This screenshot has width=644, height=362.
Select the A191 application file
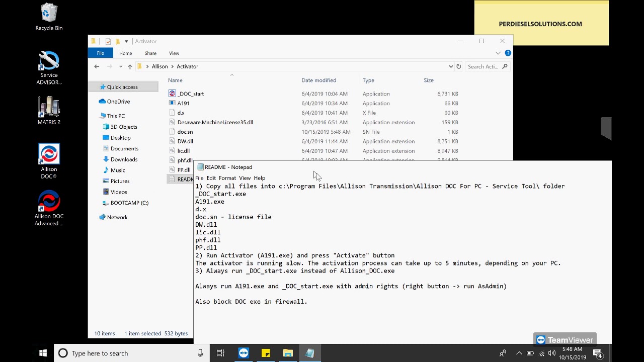(x=183, y=103)
